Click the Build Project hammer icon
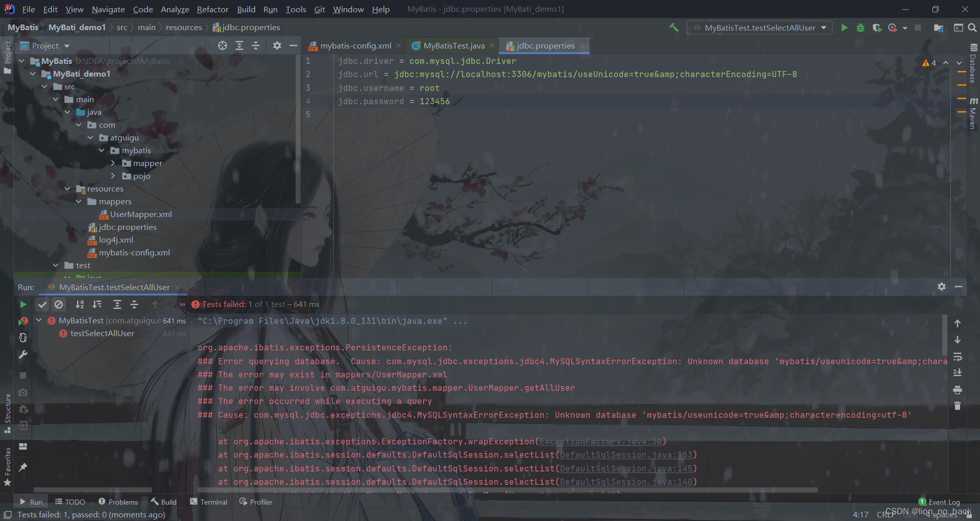This screenshot has height=521, width=980. [x=674, y=28]
